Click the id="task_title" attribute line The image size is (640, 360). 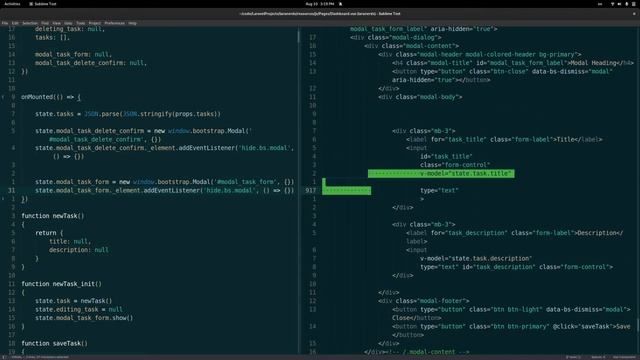click(x=447, y=156)
